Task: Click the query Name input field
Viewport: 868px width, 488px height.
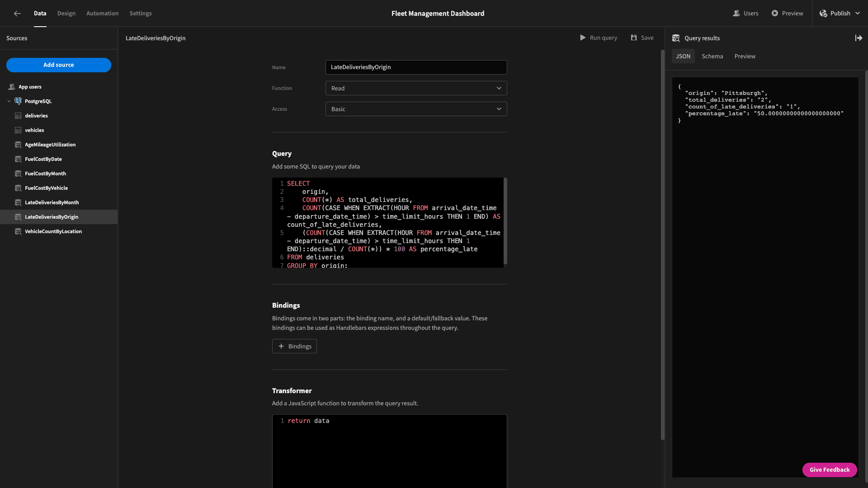Action: [x=416, y=67]
